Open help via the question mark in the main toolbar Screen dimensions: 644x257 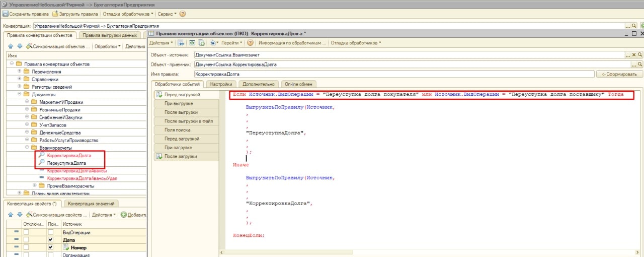(182, 14)
